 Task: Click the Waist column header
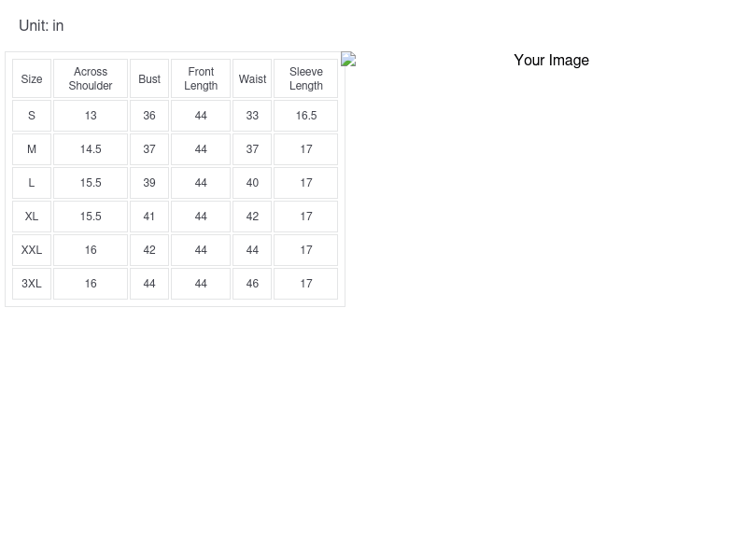tap(252, 79)
